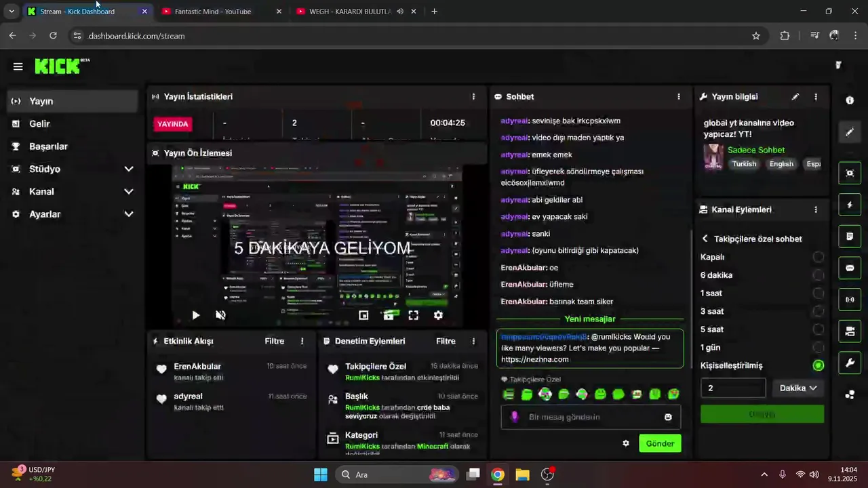Open Etkinlik Akışı options menu

click(302, 342)
